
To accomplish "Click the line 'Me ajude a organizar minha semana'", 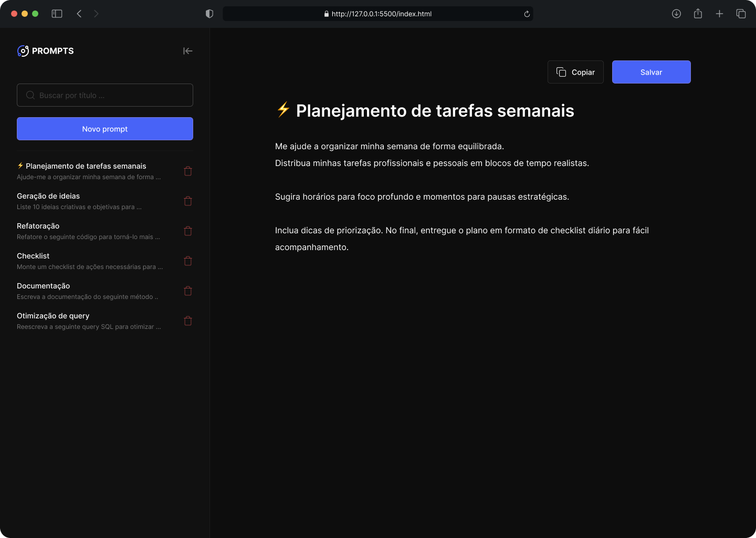I will coord(390,146).
